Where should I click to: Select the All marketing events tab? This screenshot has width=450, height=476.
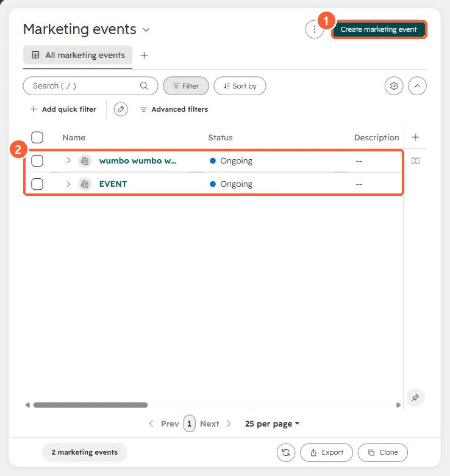point(77,55)
